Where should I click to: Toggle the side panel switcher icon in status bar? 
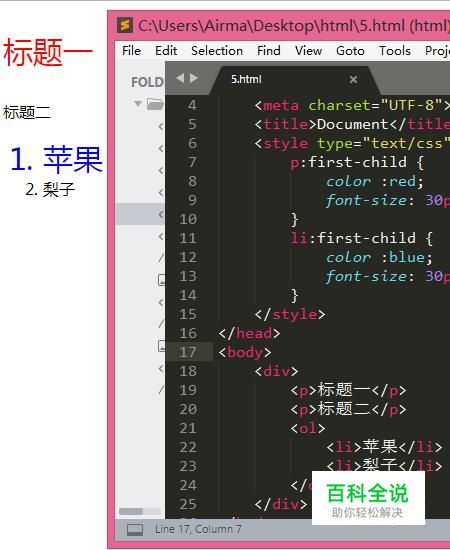135,529
